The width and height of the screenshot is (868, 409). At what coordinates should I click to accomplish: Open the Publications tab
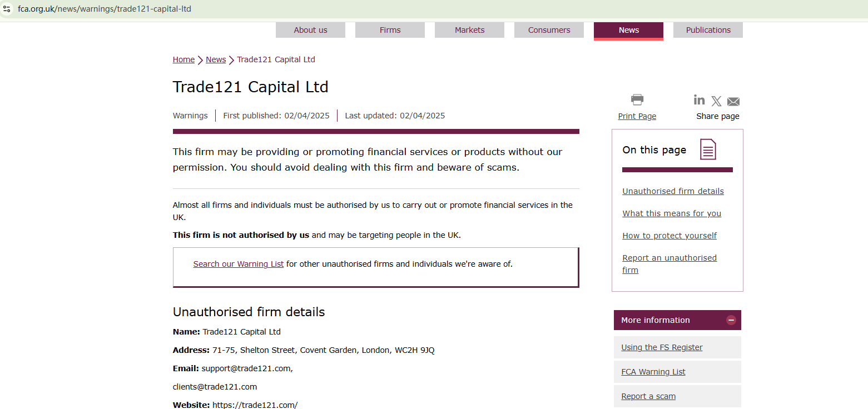pos(708,30)
